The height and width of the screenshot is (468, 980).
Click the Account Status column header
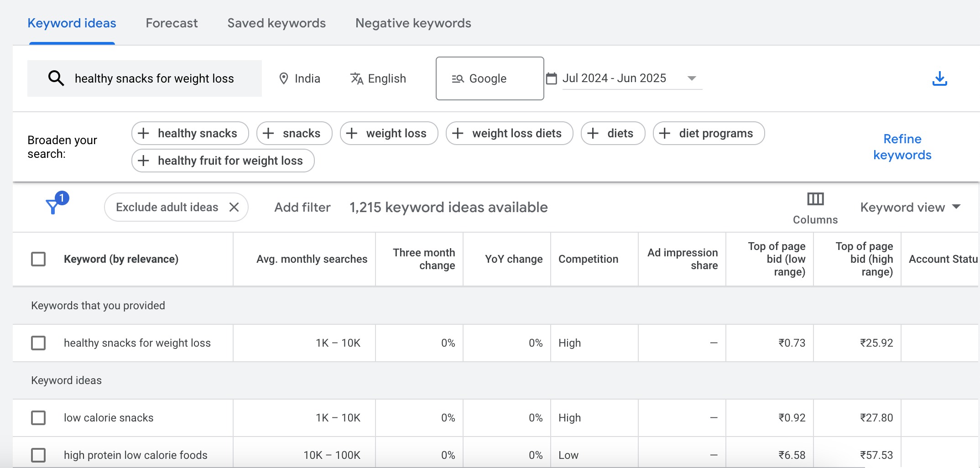pyautogui.click(x=943, y=259)
